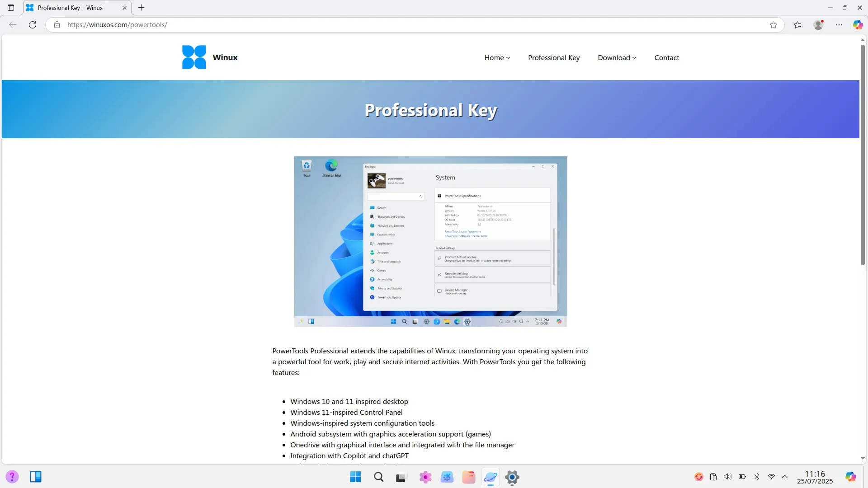Open browser Settings and more menu
Image resolution: width=868 pixels, height=488 pixels.
click(x=839, y=25)
